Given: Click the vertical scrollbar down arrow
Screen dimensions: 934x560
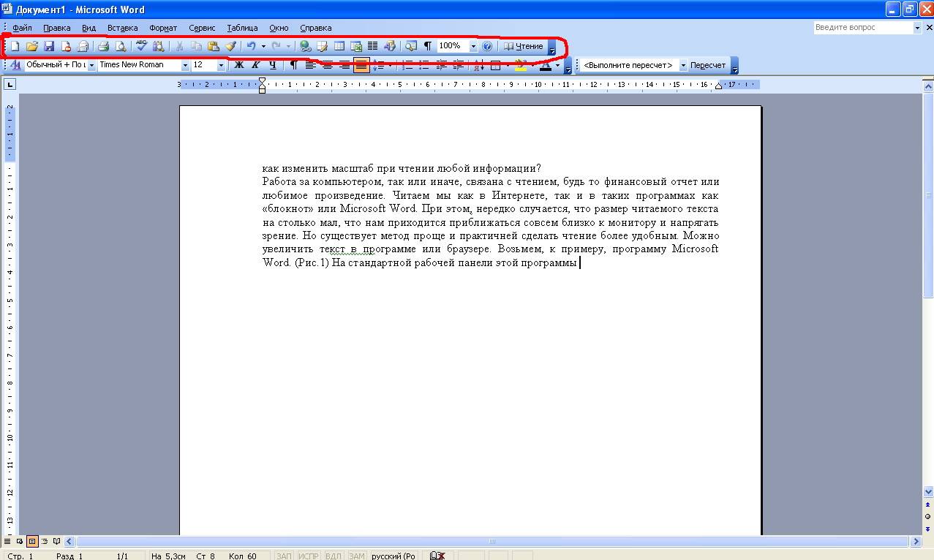Looking at the screenshot, I should coord(928,492).
